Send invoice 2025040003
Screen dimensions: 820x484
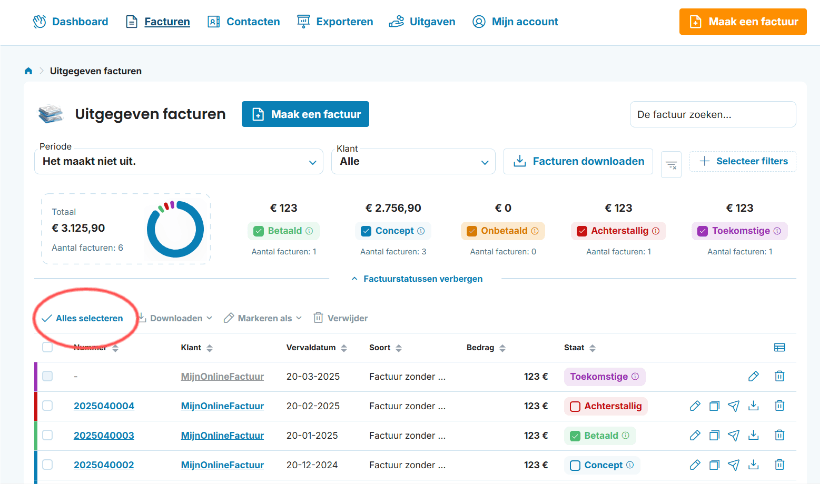734,435
